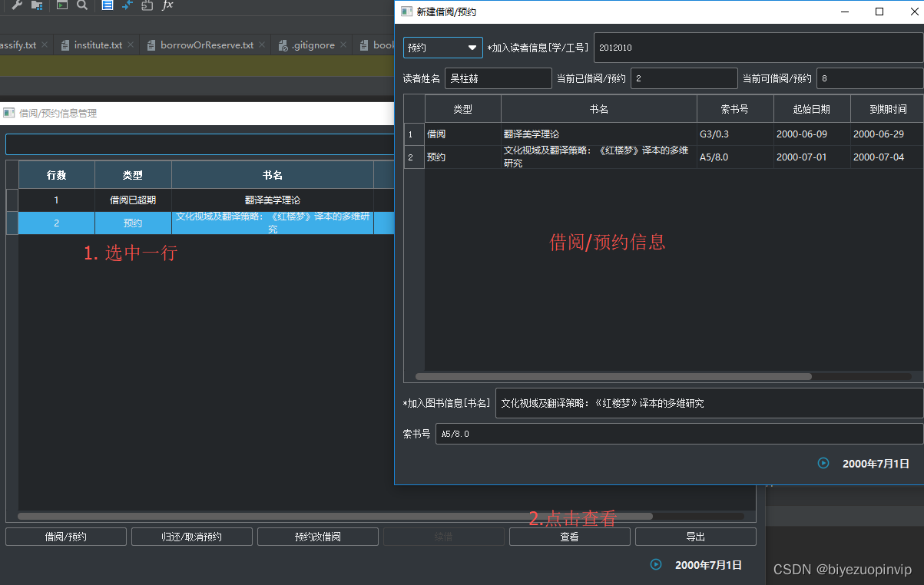Click the 借阅/预约信息管理 window title icon
This screenshot has width=924, height=585.
[x=9, y=113]
